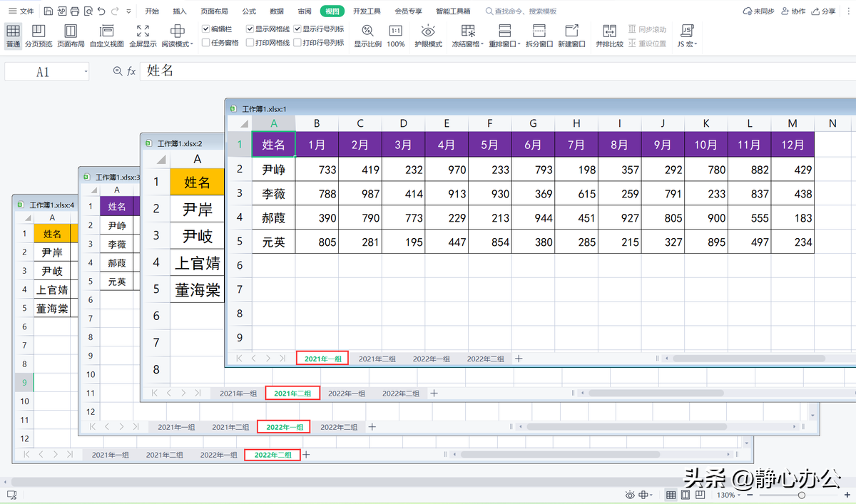This screenshot has height=504, width=856.
Task: Open the 开发工具 ribbon tab
Action: [x=367, y=11]
